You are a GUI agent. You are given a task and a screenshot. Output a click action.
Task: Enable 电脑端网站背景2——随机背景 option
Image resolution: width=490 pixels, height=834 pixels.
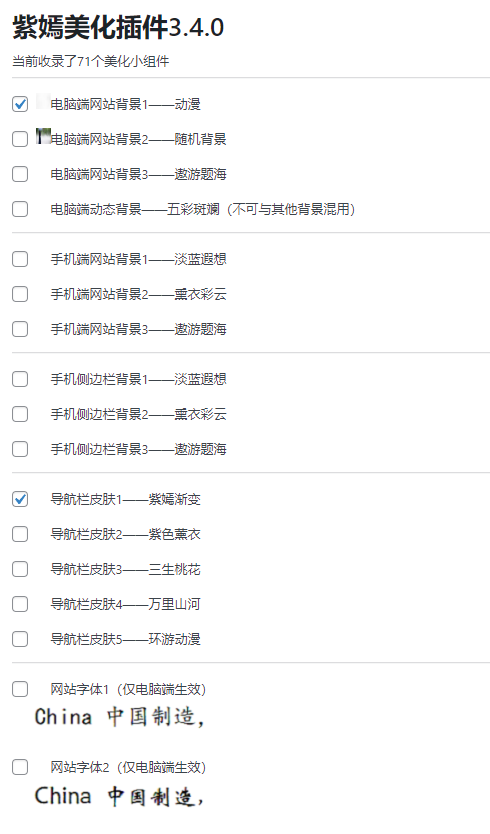pyautogui.click(x=20, y=139)
